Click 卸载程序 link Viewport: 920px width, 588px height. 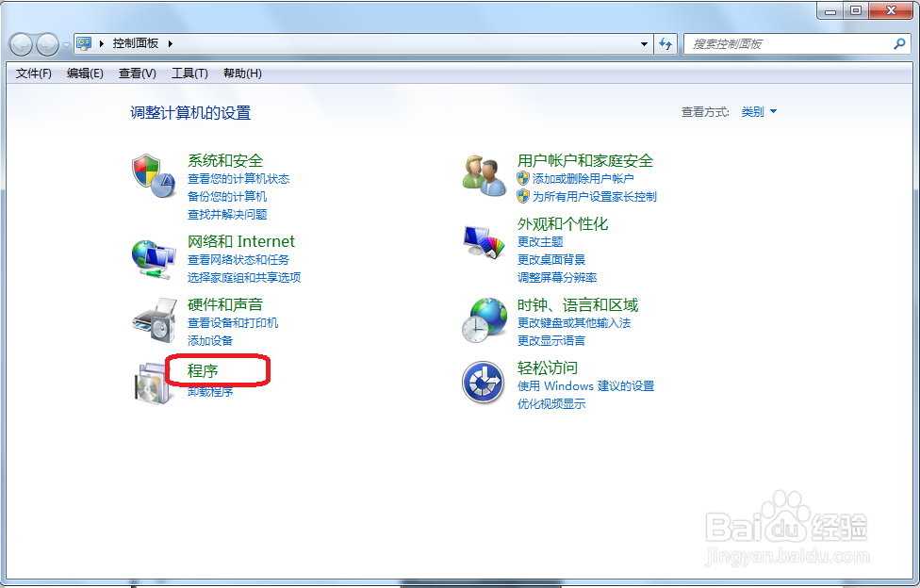click(x=210, y=392)
